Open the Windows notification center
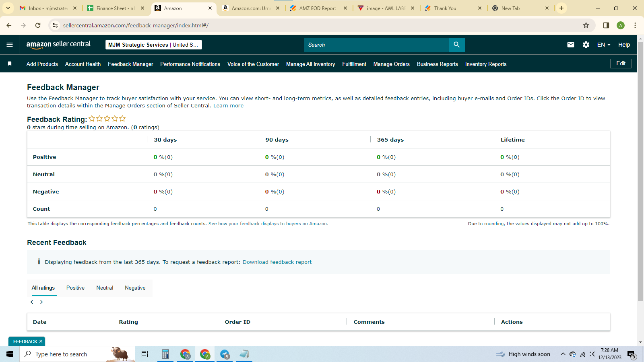This screenshot has width=644, height=362. (632, 354)
